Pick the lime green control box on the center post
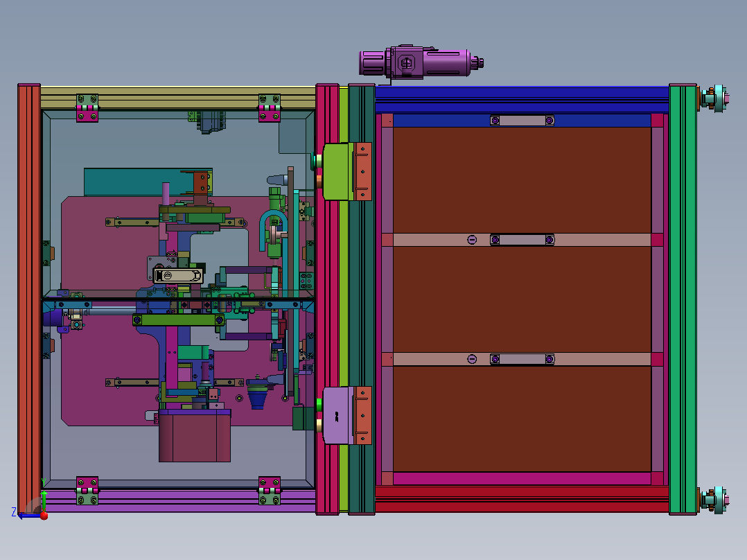 click(x=339, y=172)
